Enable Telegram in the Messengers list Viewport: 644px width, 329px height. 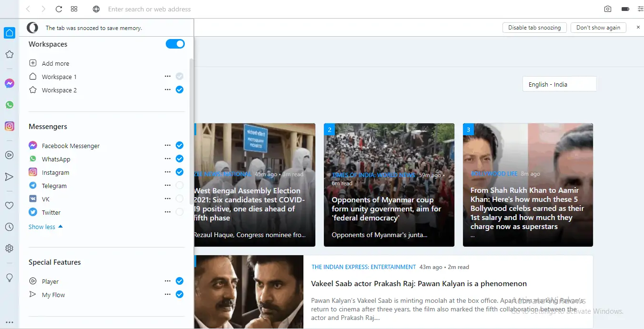[x=180, y=185]
